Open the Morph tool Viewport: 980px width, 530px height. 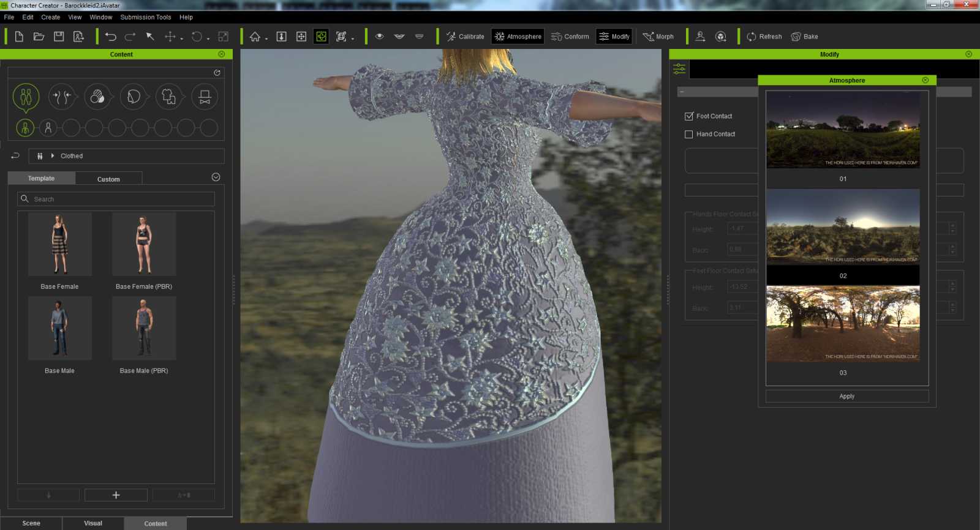[658, 37]
